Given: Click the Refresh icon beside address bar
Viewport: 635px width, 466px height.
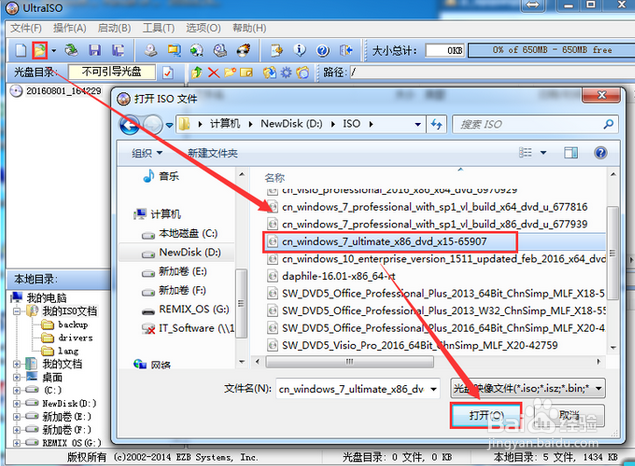Looking at the screenshot, I should [437, 124].
